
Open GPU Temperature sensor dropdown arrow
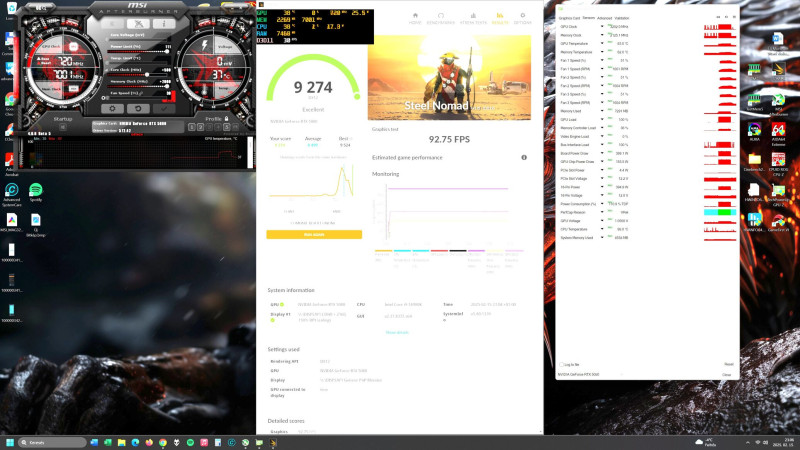(602, 43)
